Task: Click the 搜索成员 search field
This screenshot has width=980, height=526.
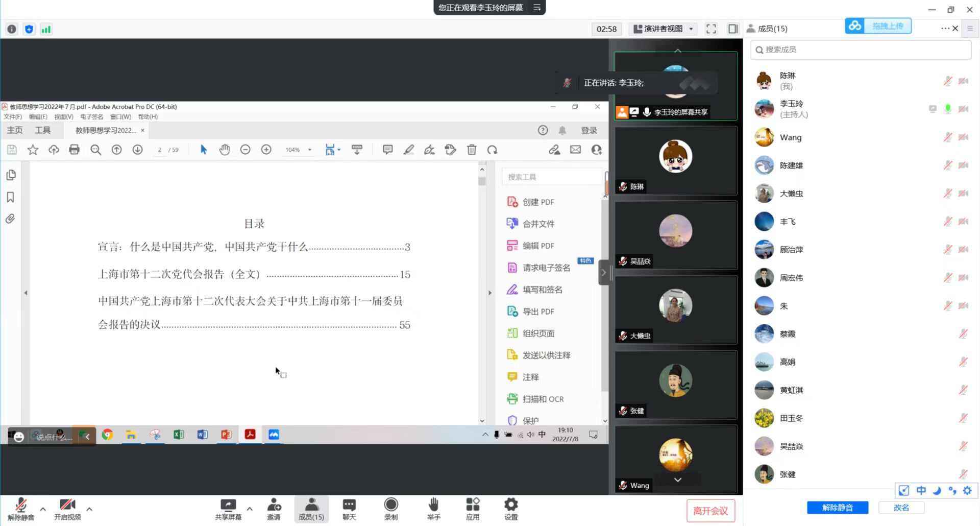Action: pyautogui.click(x=861, y=50)
